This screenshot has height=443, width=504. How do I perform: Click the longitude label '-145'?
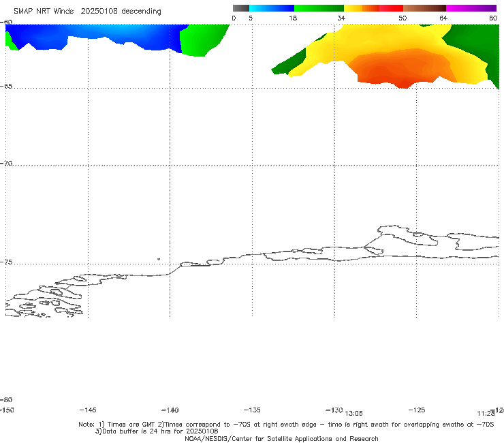88,410
